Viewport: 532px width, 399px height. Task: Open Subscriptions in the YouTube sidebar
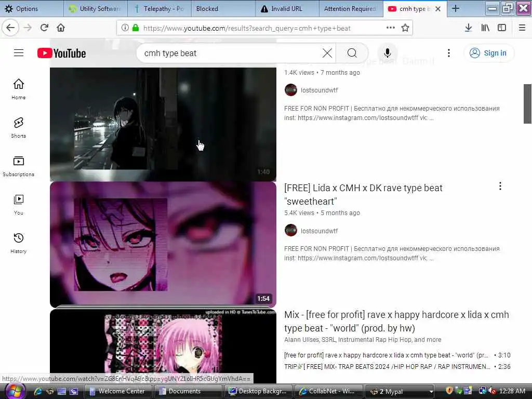[19, 166]
